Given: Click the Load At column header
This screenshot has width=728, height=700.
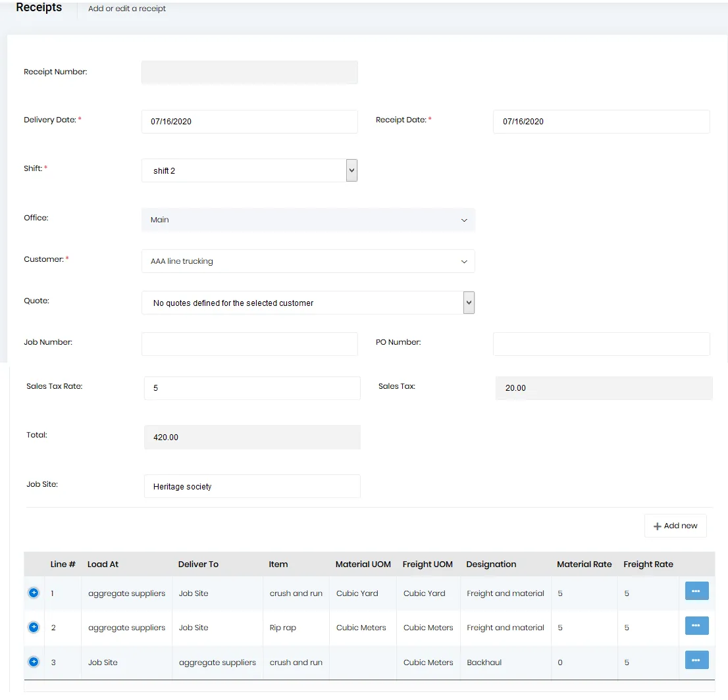Looking at the screenshot, I should 103,564.
